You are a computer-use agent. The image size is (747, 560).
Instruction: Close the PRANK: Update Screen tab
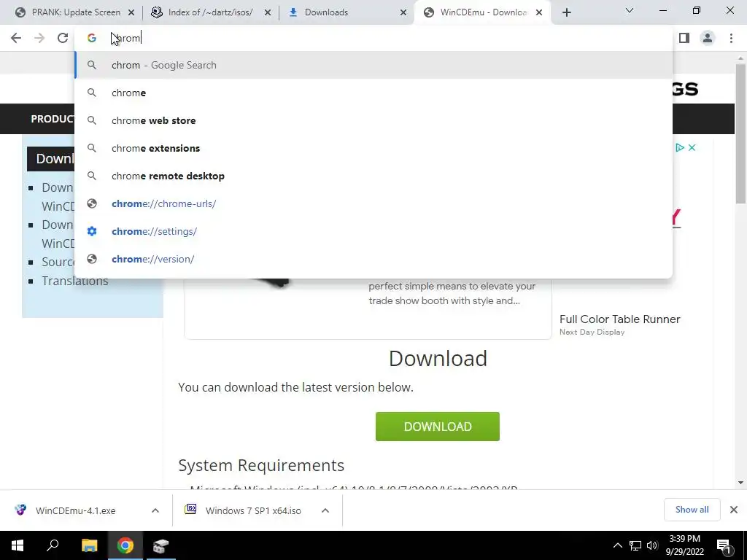tap(131, 13)
